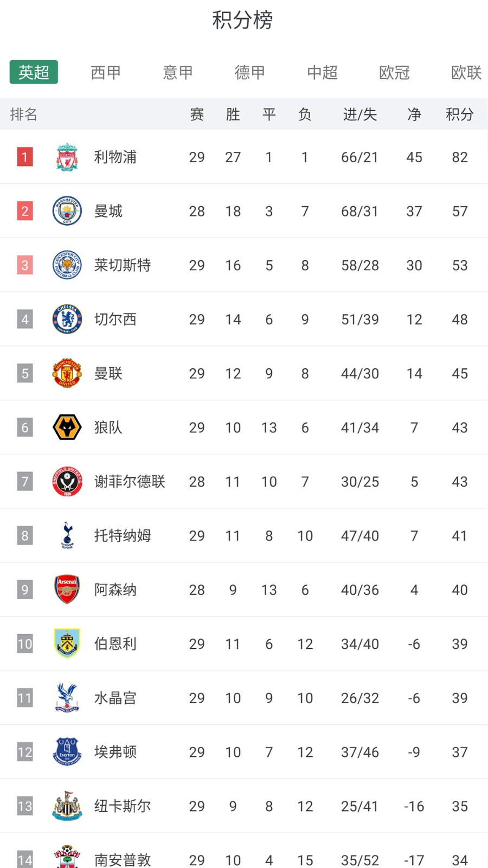Select the Leicester City fox crest
This screenshot has height=868, width=488.
(67, 265)
